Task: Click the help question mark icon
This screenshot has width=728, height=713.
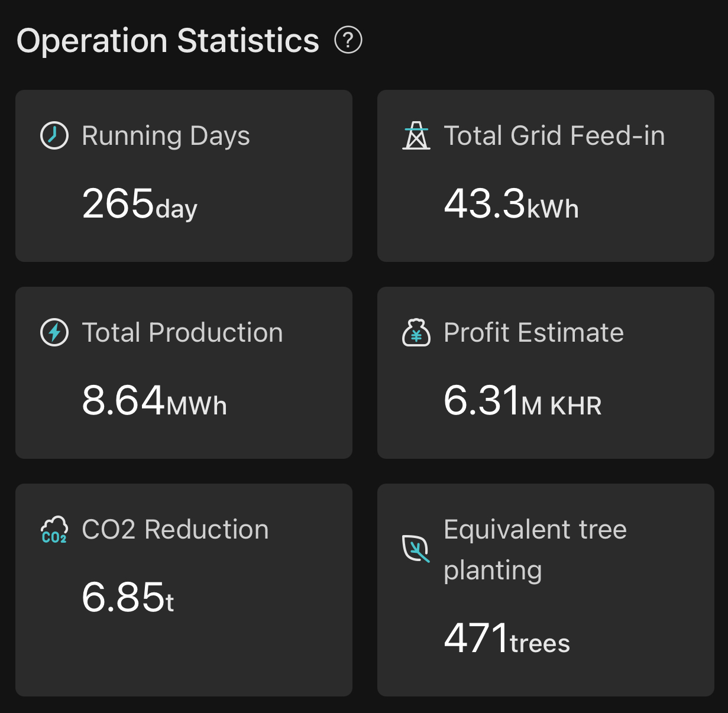Action: [x=348, y=40]
